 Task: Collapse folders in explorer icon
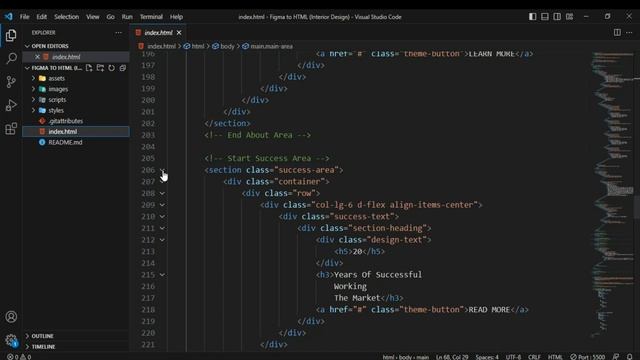[x=123, y=68]
